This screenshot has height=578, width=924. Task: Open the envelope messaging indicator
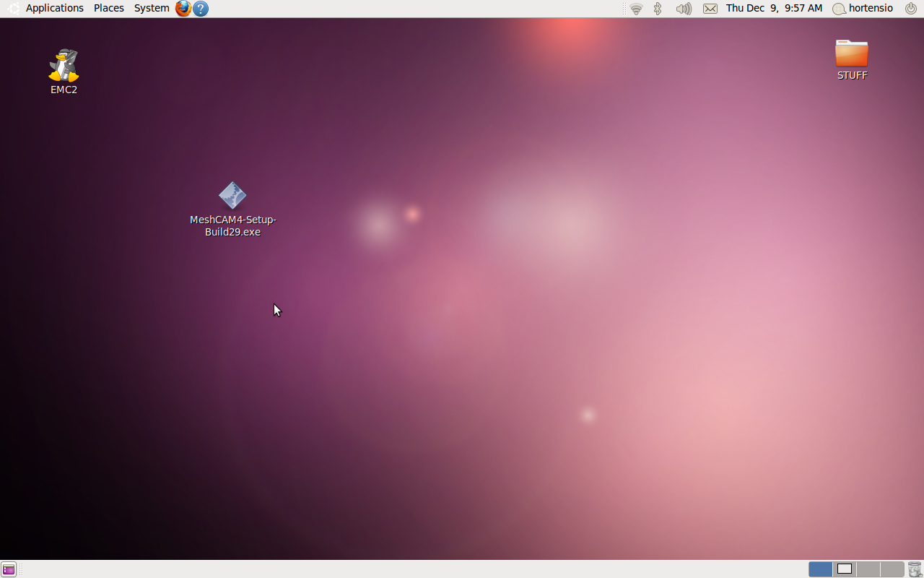(x=710, y=9)
